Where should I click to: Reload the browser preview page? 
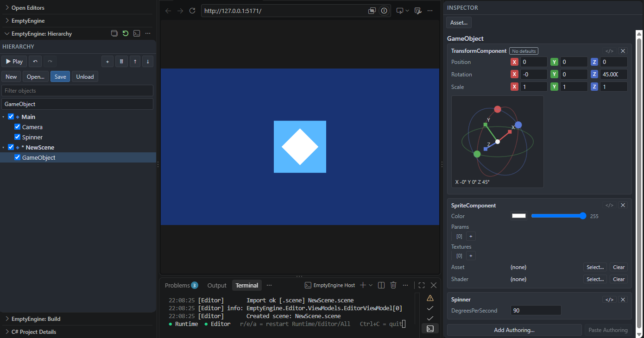click(192, 11)
